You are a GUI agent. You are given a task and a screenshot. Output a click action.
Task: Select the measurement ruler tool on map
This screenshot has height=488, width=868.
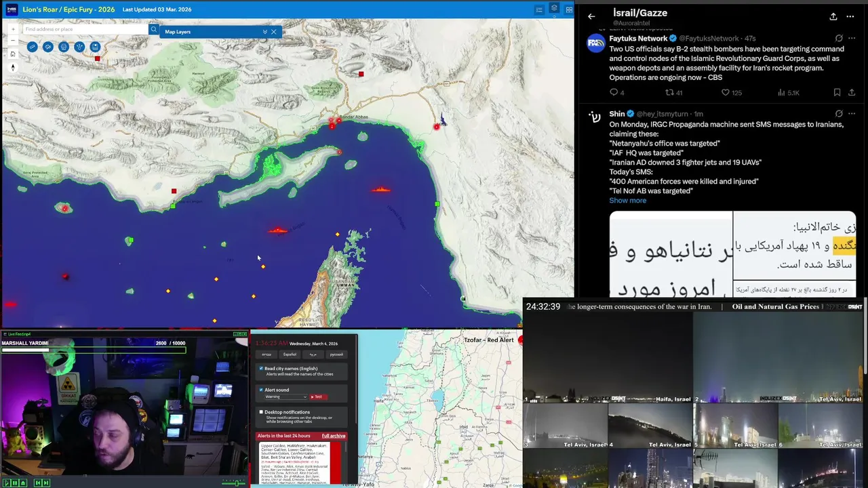(x=32, y=47)
